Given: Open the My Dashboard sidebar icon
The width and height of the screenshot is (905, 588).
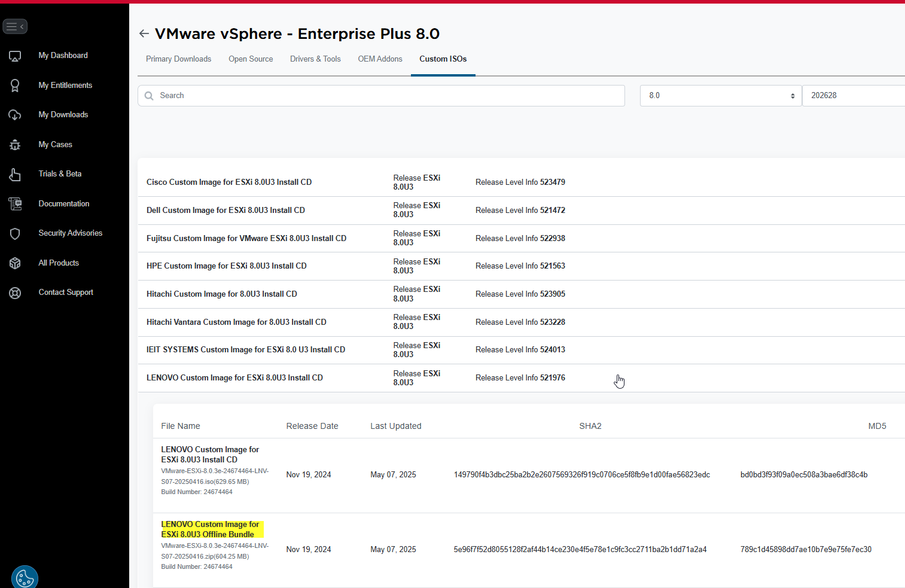Looking at the screenshot, I should click(15, 55).
